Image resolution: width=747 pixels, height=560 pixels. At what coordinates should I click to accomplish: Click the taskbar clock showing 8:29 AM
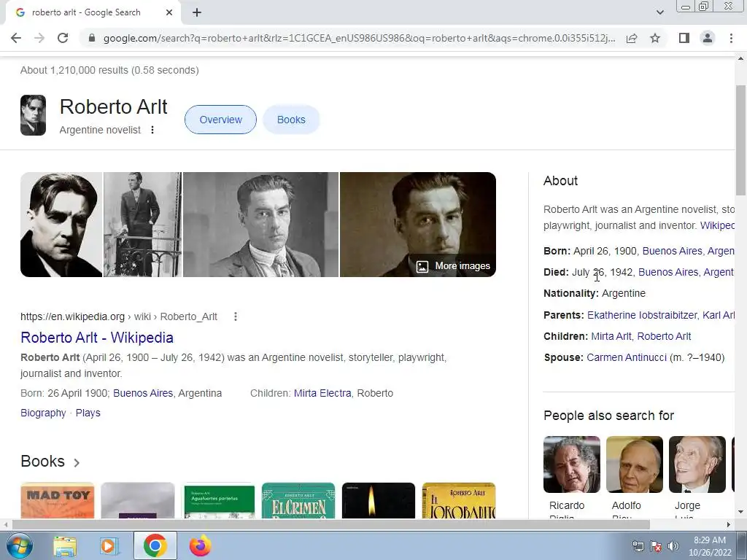(710, 546)
